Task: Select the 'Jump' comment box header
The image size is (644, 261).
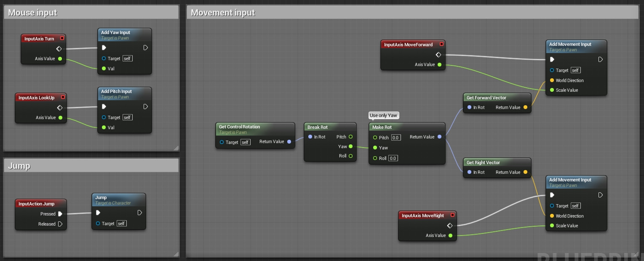Action: pyautogui.click(x=91, y=166)
